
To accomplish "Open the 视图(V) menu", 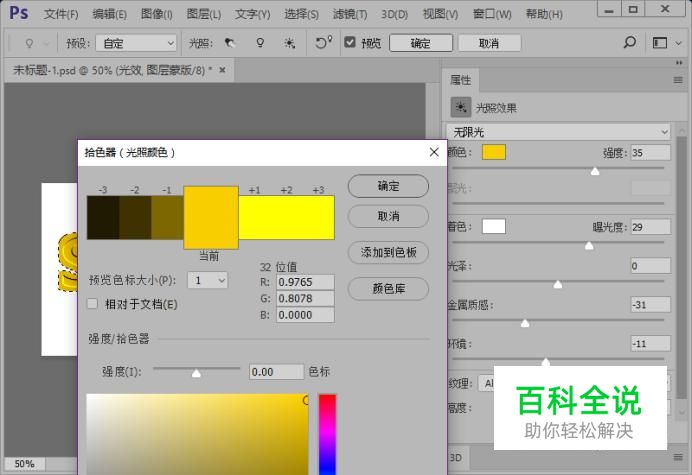I will click(440, 14).
